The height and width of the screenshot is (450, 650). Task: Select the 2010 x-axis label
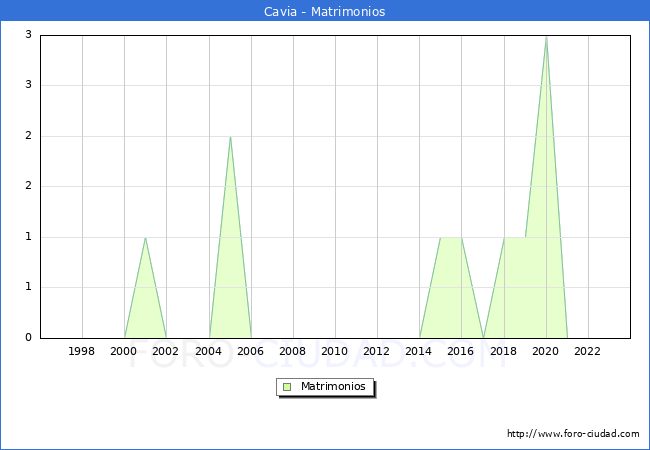pos(334,351)
